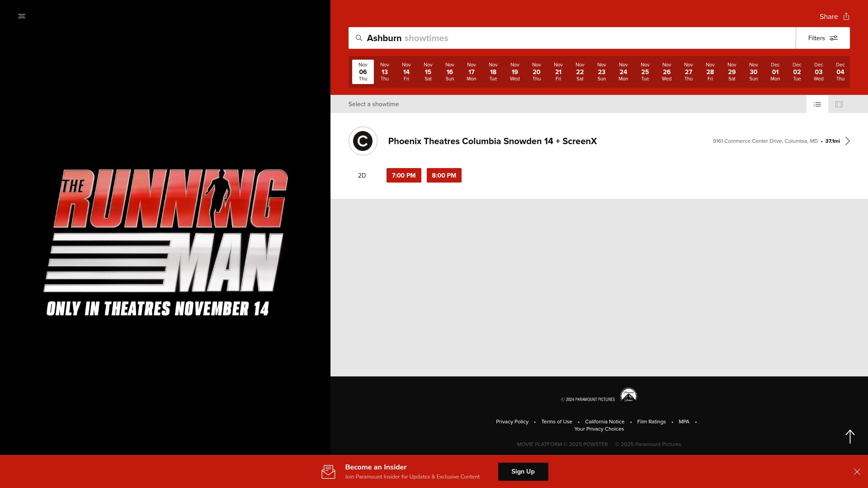The image size is (868, 488).
Task: Select date Nov 17 Mon
Action: tap(472, 72)
